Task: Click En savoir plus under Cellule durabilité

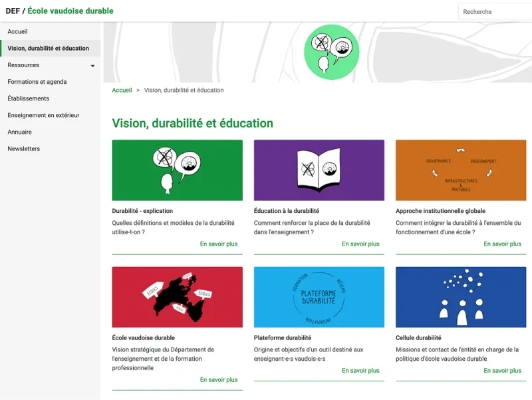Action: tap(502, 371)
